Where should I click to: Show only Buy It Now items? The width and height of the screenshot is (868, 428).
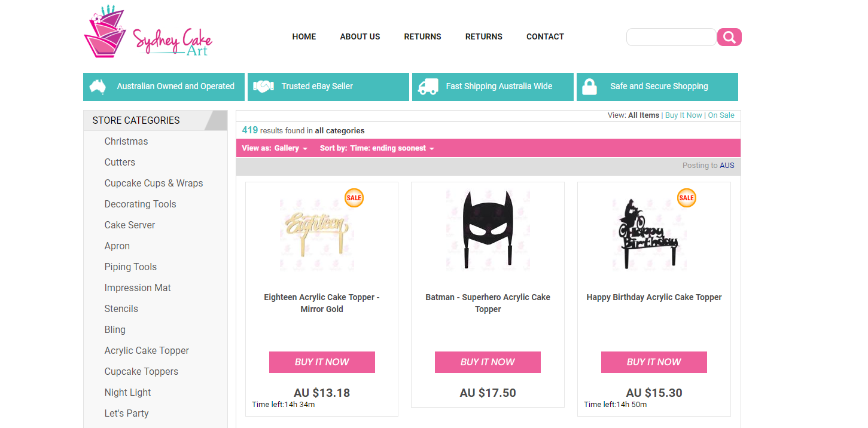[683, 115]
